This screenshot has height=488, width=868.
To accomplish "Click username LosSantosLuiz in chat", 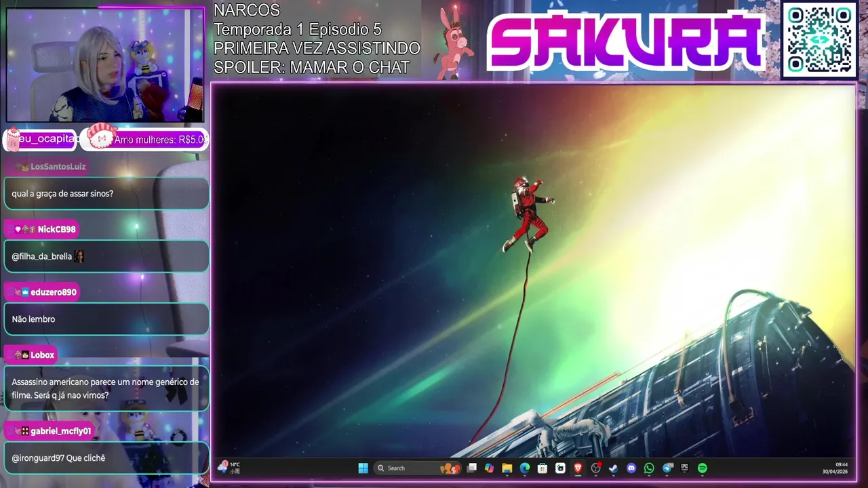I will [x=58, y=167].
